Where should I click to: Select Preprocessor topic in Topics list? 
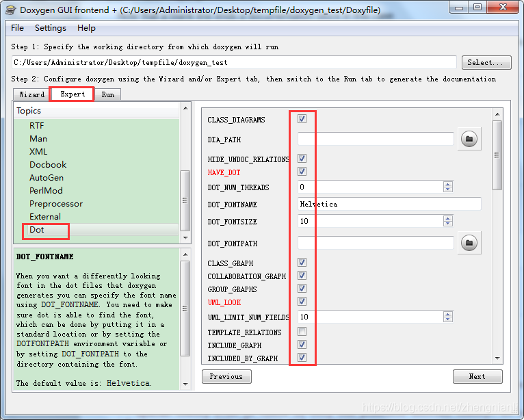(x=56, y=204)
